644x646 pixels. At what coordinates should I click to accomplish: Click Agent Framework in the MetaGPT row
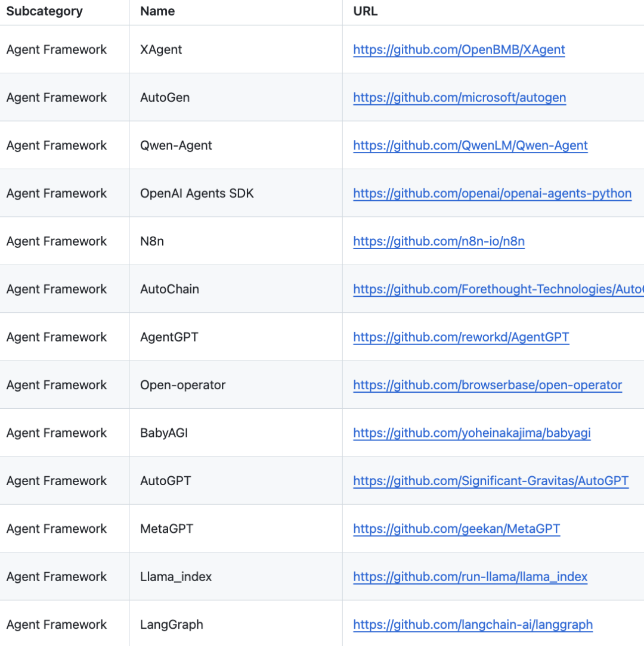57,529
